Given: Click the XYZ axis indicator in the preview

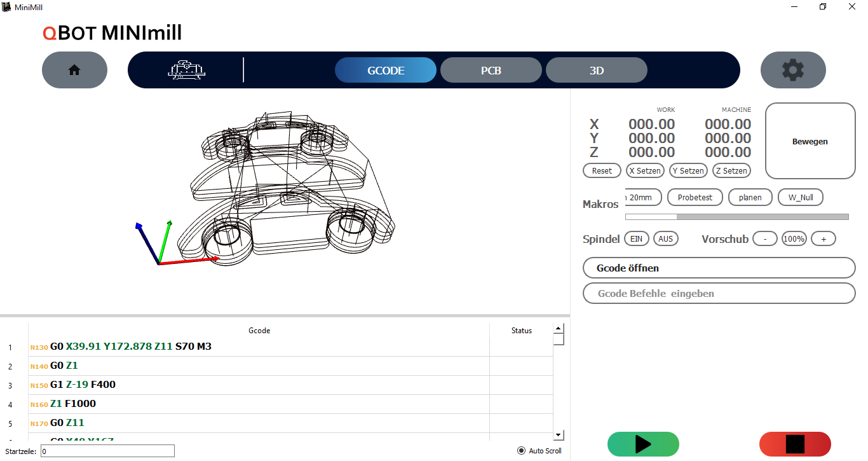Looking at the screenshot, I should coord(177,242).
